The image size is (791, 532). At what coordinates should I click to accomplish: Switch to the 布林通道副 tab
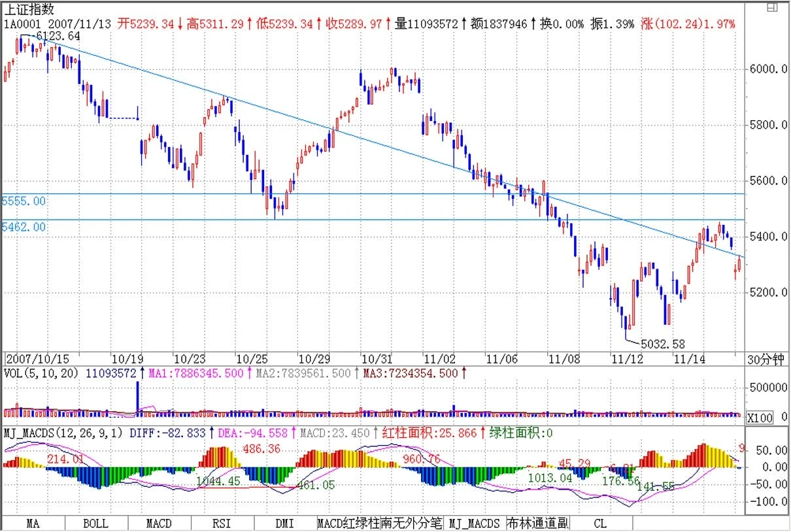537,524
